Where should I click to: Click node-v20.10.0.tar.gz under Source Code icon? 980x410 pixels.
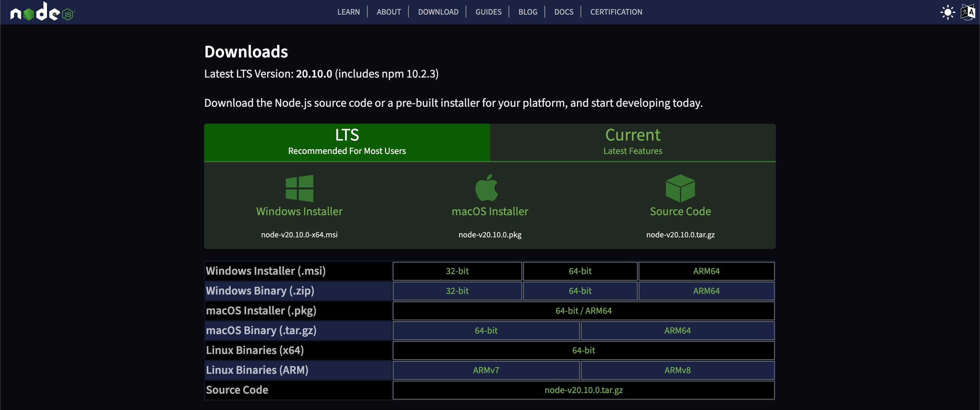click(680, 235)
